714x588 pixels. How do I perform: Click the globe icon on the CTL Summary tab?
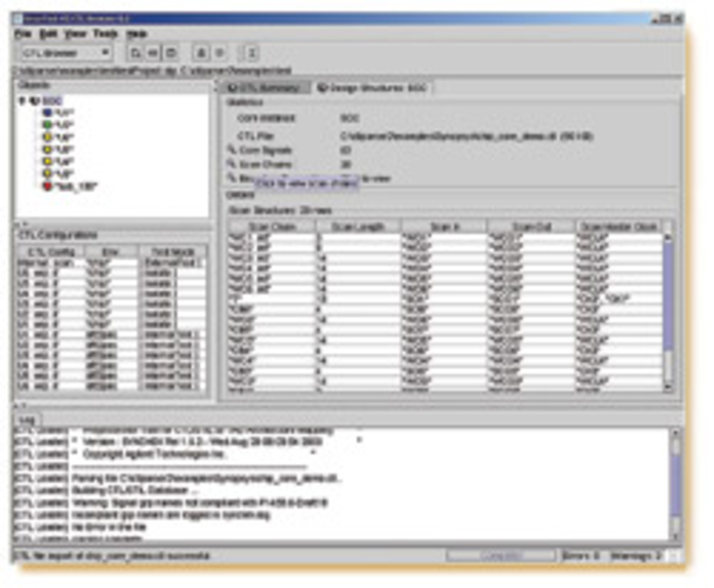pos(234,88)
